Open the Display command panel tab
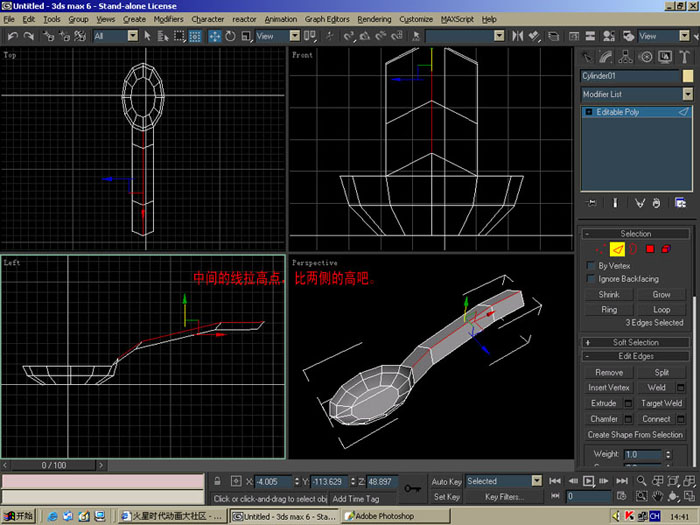Screen dimensions: 700x525 [665, 57]
